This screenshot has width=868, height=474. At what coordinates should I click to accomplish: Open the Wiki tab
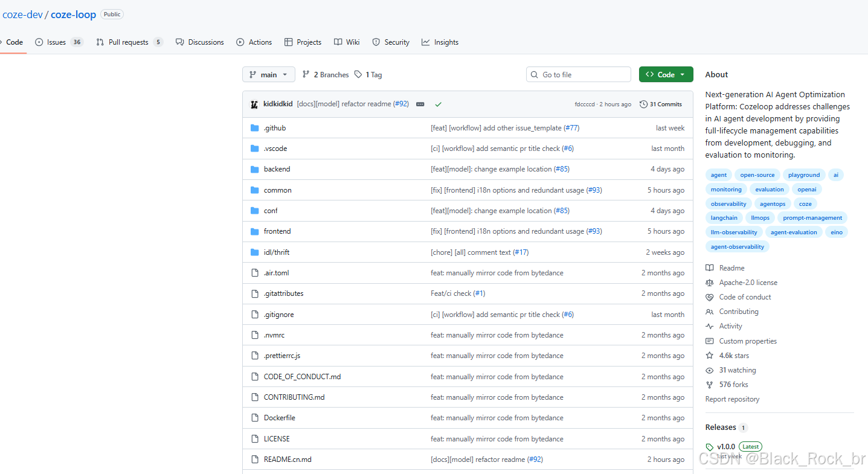347,42
